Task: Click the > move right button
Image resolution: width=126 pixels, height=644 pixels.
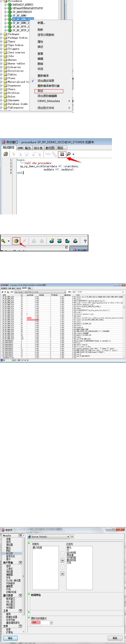Action: [62, 554]
